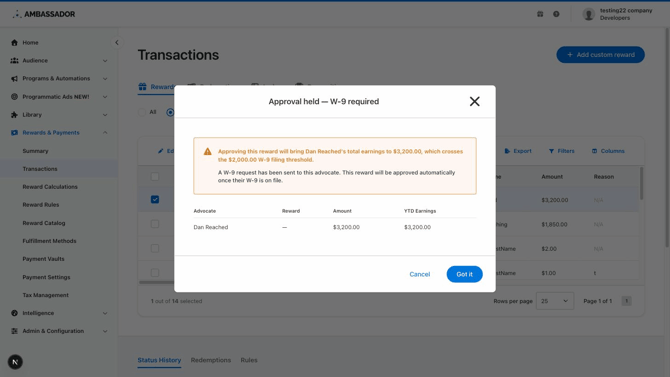Cancel the approval held dialog

420,274
